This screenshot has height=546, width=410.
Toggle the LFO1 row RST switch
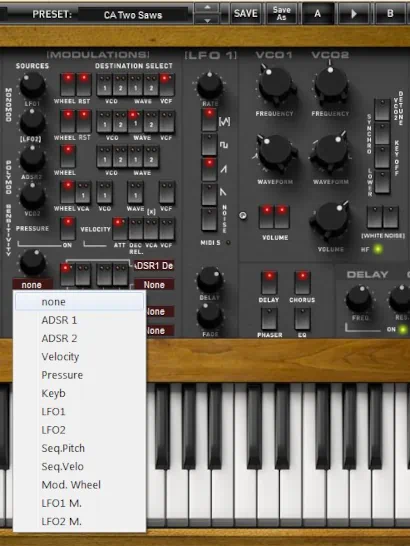coord(84,85)
